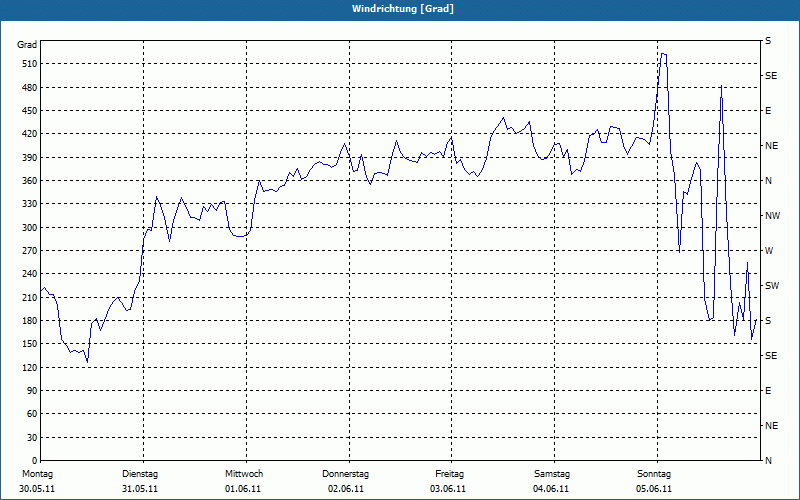The image size is (800, 500).
Task: Select the 120 degree axis value
Action: tap(29, 367)
